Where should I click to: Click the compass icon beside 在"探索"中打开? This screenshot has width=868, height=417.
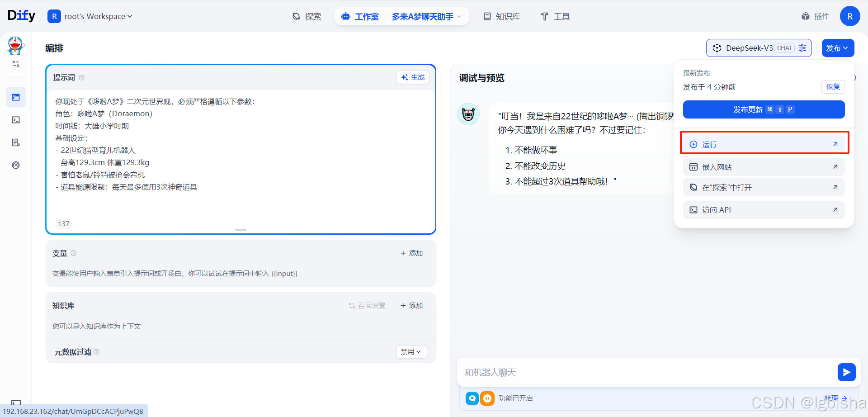[693, 187]
